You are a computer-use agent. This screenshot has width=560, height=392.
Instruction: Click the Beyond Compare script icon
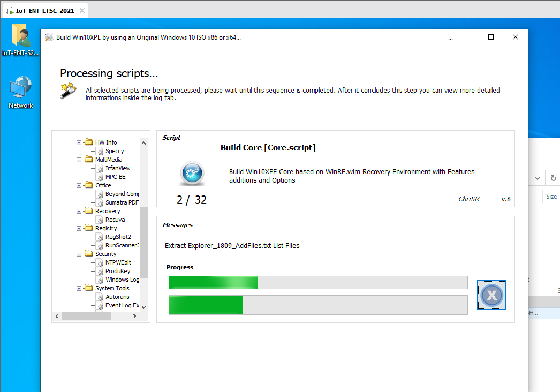coord(100,195)
